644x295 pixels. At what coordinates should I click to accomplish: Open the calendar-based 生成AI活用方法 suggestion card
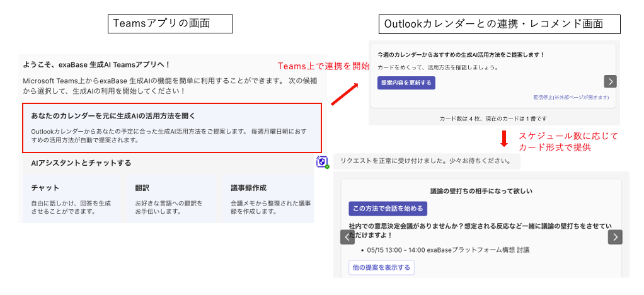[171, 128]
